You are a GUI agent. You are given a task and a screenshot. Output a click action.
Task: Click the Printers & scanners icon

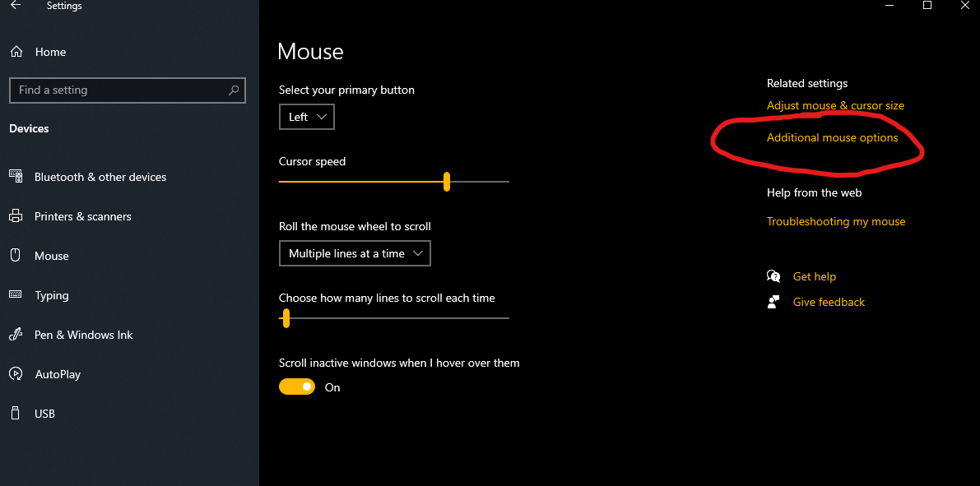coord(16,216)
